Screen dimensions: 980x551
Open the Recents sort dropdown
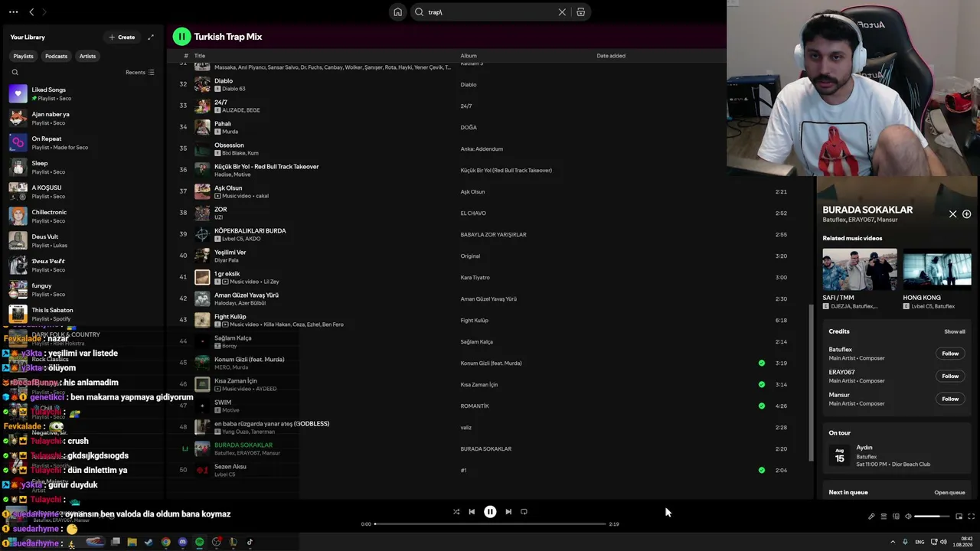click(140, 73)
